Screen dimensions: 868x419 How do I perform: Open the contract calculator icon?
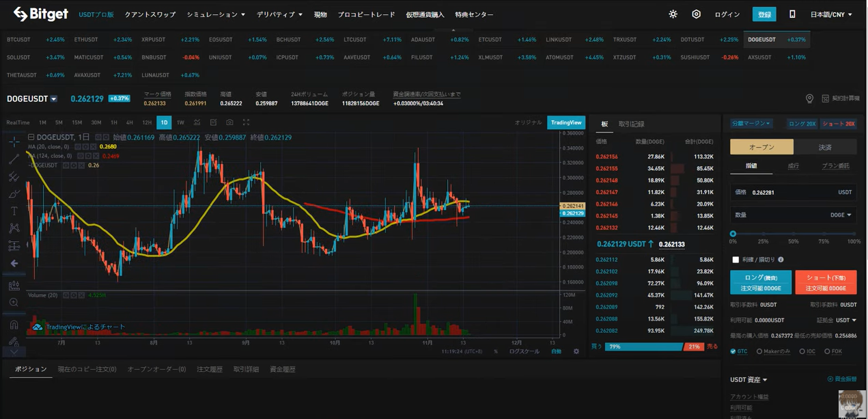pyautogui.click(x=825, y=98)
